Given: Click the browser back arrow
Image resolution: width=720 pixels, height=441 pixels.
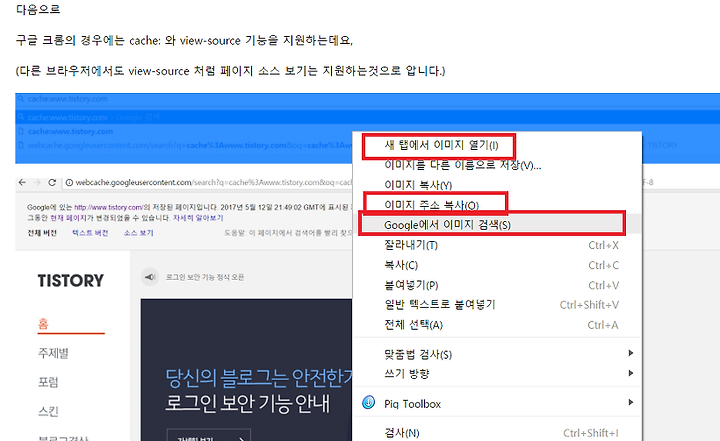Looking at the screenshot, I should click(22, 182).
